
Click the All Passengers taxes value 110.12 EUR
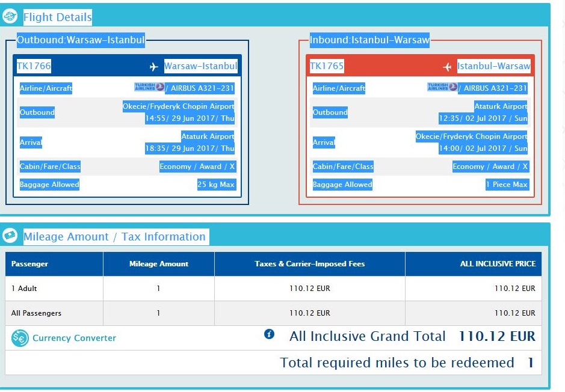[x=310, y=313]
